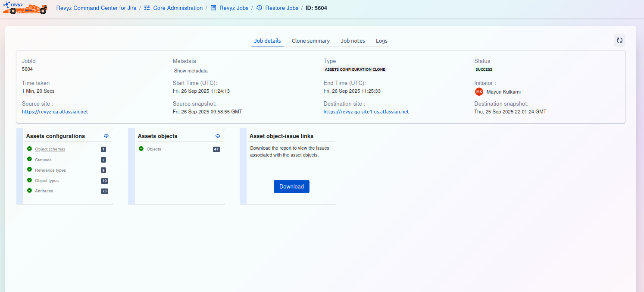This screenshot has height=292, width=644.
Task: Click the Core Administration sliders icon
Action: 147,8
